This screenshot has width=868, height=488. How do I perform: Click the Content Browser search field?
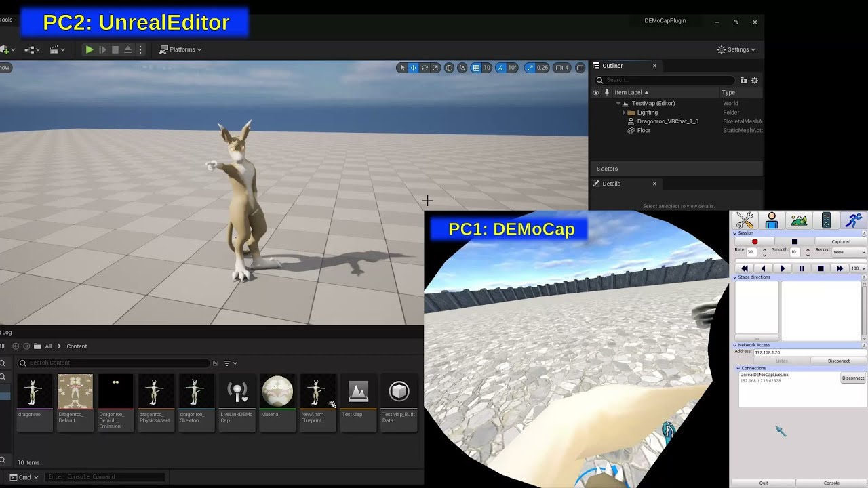(113, 363)
